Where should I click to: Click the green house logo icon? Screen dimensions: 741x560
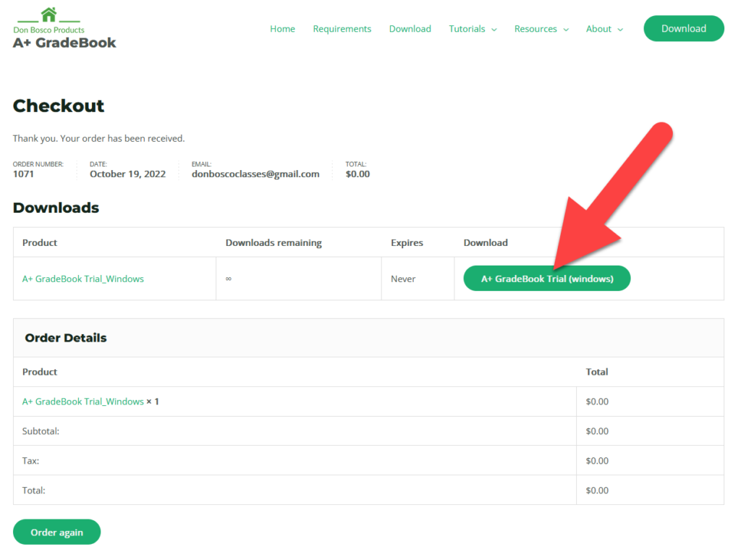pos(48,14)
